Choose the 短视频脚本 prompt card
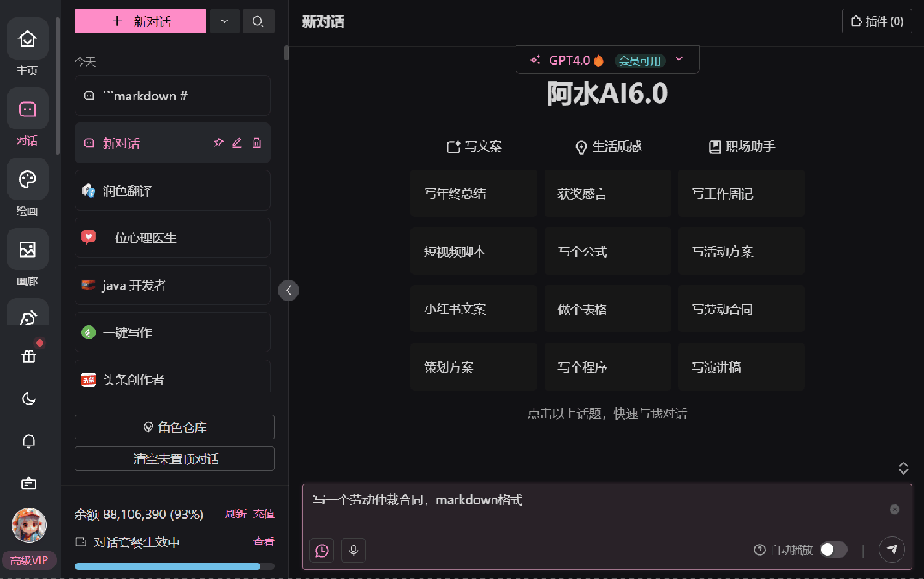Viewport: 924px width, 579px height. click(x=474, y=251)
